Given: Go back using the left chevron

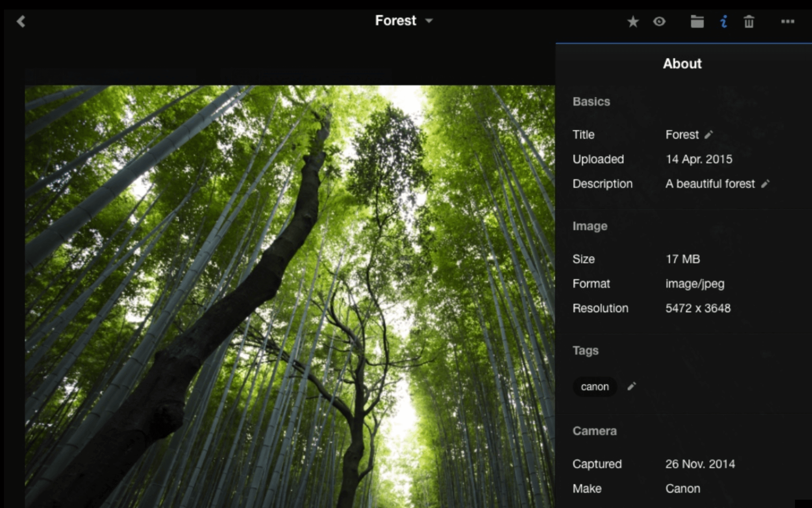Looking at the screenshot, I should tap(21, 21).
